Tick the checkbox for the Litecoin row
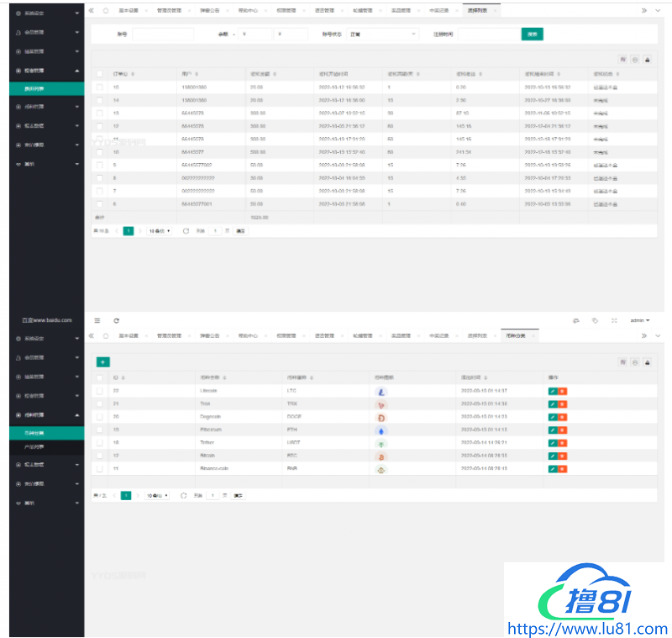Viewport: 672px width, 638px height. tap(100, 391)
